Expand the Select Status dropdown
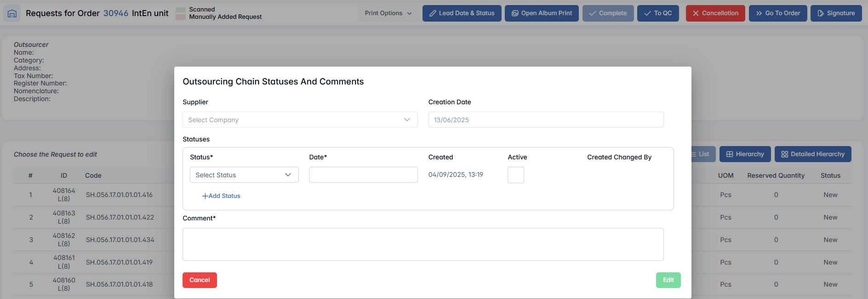This screenshot has height=299, width=868. [244, 175]
